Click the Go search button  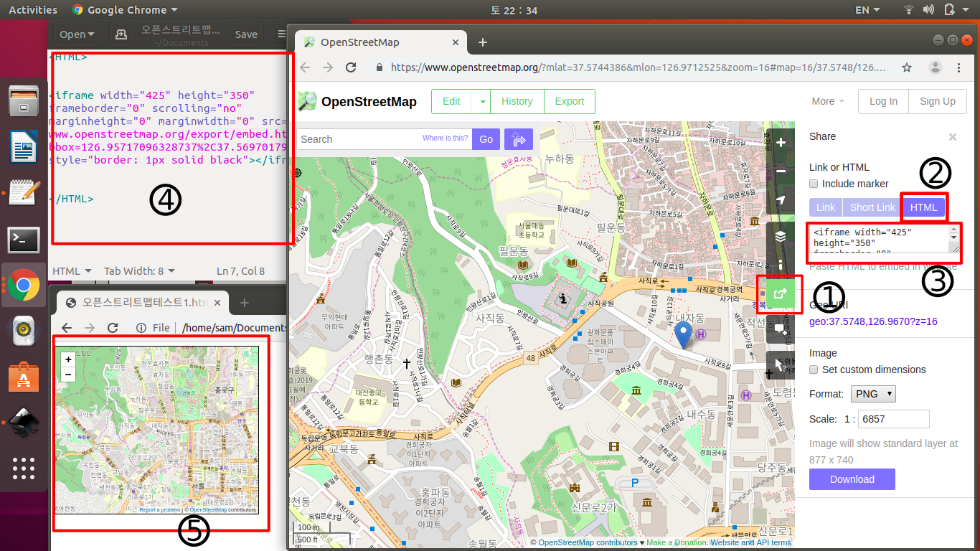pyautogui.click(x=486, y=139)
